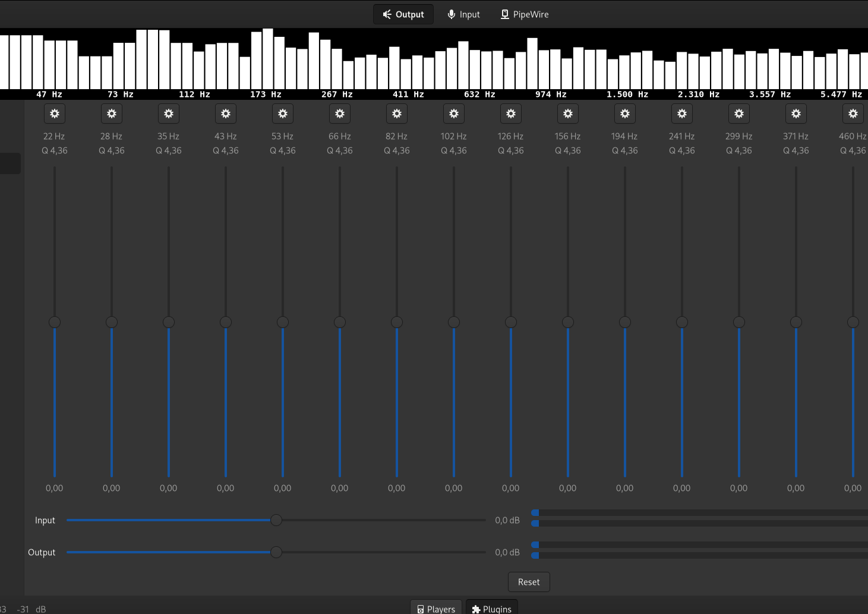This screenshot has height=614, width=868.
Task: Click the 1.500 Hz spectrum axis label
Action: 627,94
